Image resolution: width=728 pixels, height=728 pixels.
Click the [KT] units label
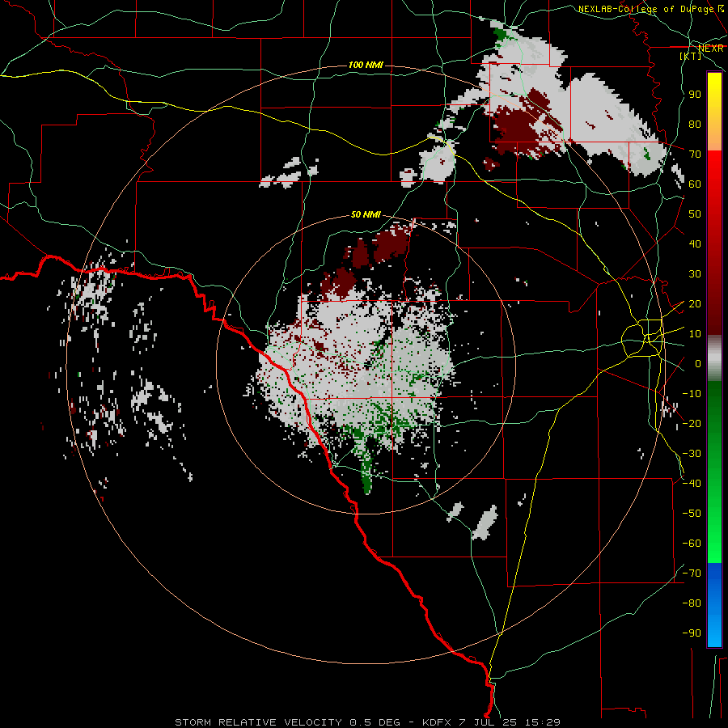pyautogui.click(x=691, y=56)
